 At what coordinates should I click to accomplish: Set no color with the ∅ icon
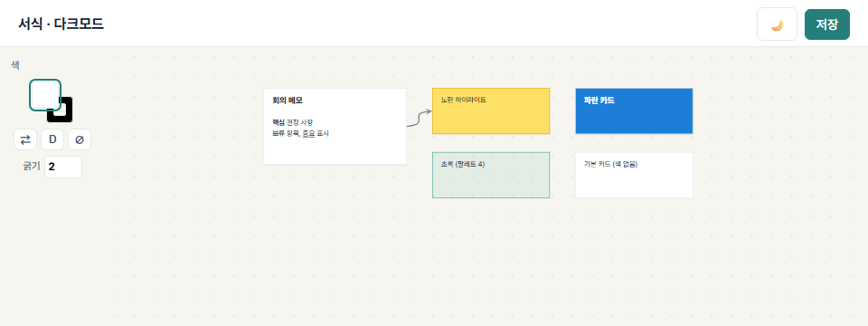pos(80,139)
